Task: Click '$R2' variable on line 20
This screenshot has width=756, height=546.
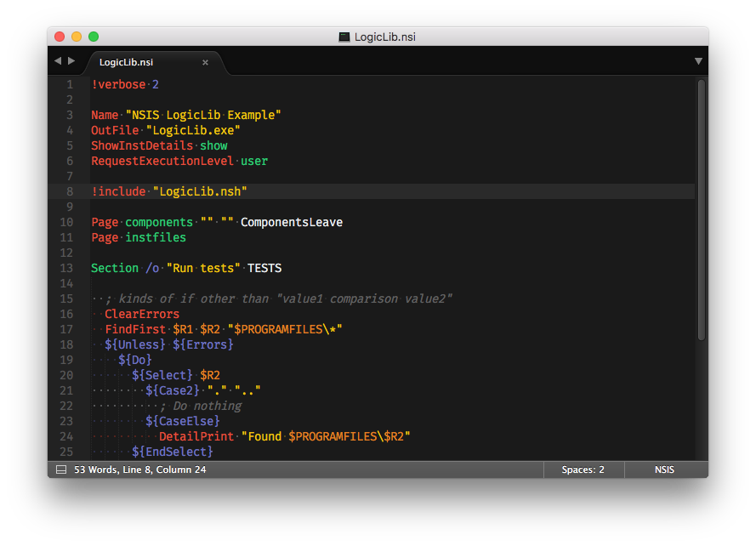Action: click(210, 375)
